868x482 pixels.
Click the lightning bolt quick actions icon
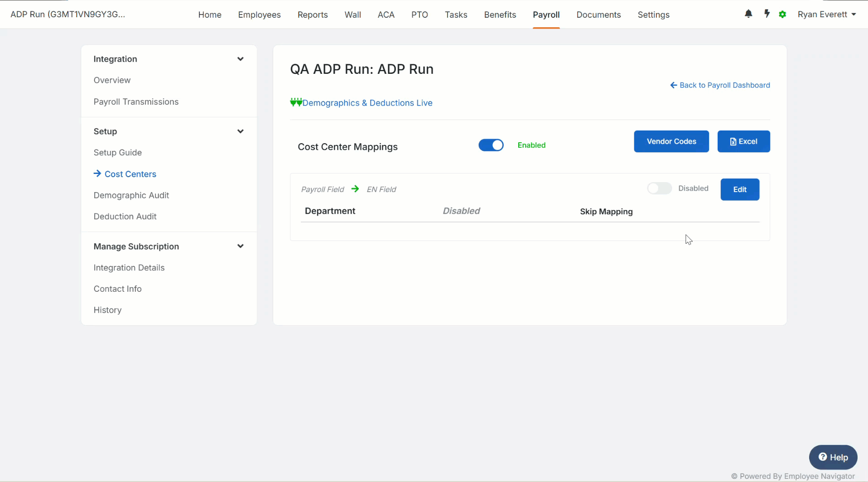pyautogui.click(x=767, y=14)
